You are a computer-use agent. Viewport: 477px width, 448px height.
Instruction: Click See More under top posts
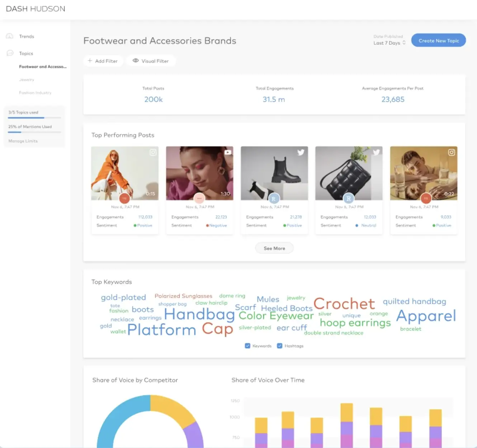pyautogui.click(x=274, y=248)
